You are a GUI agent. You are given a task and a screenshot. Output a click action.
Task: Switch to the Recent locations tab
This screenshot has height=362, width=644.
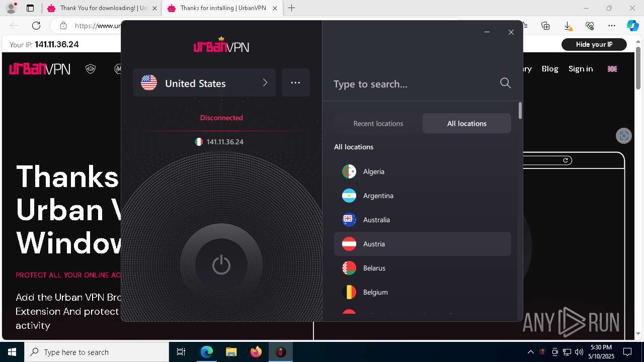(x=378, y=123)
